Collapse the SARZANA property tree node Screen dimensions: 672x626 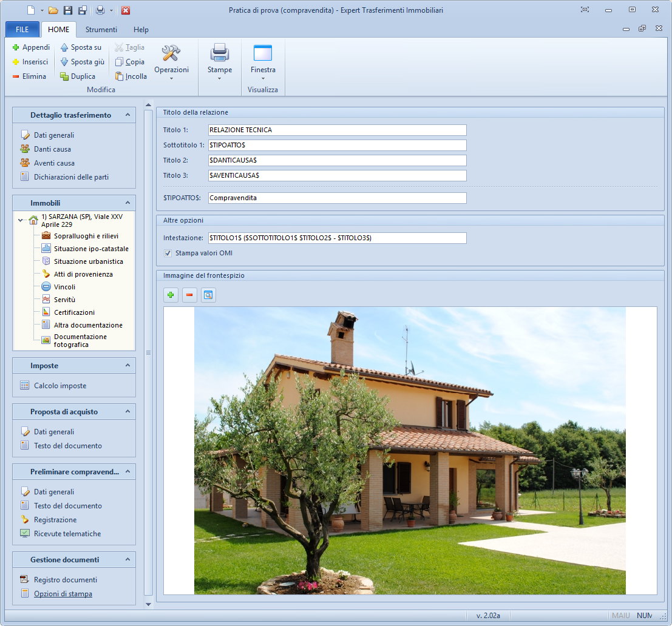[21, 220]
